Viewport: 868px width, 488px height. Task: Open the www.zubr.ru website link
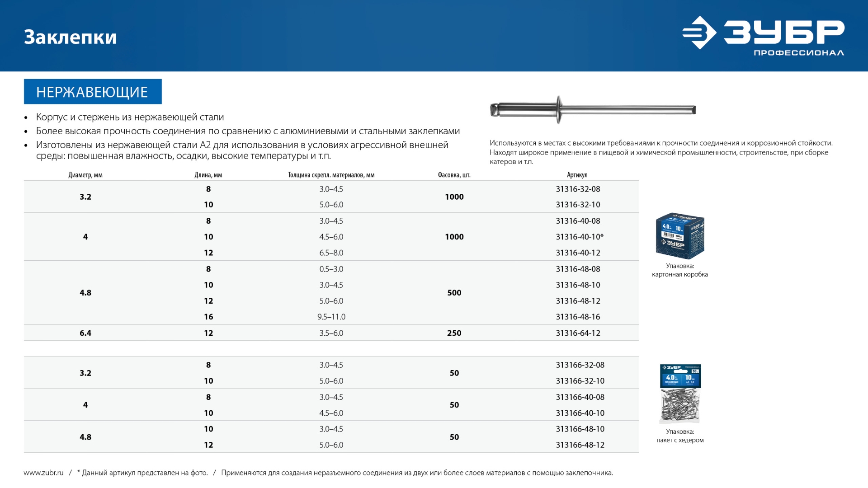(43, 473)
